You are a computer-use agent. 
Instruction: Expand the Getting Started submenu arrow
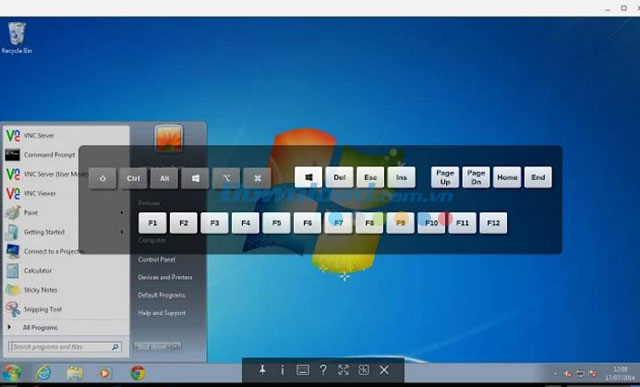point(122,232)
